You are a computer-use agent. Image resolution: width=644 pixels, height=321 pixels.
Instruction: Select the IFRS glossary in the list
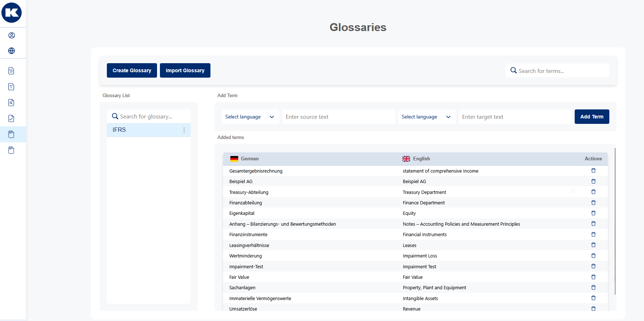tap(144, 130)
